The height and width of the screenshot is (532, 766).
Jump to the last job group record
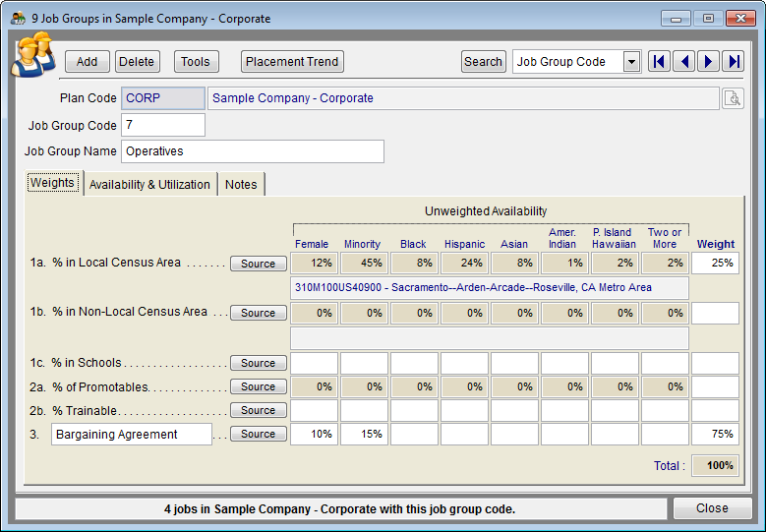pyautogui.click(x=734, y=62)
